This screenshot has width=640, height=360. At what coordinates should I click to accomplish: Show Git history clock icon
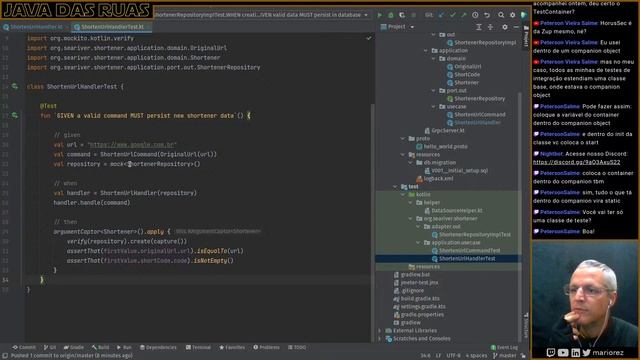point(475,15)
